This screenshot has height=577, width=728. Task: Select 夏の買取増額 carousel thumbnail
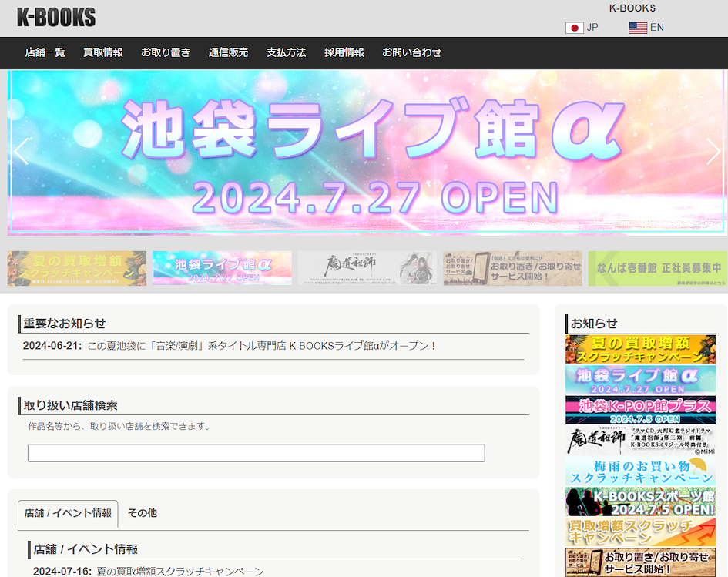76,268
